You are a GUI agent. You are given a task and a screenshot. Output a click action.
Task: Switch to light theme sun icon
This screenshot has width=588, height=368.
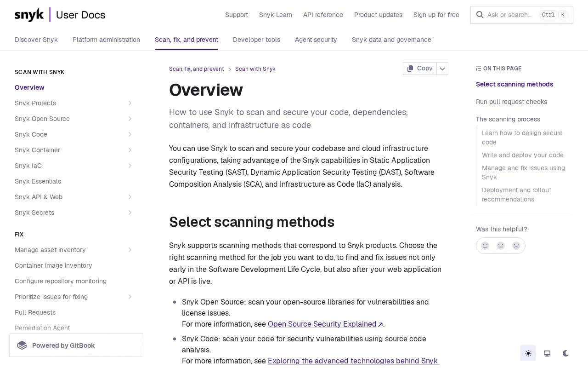click(528, 353)
